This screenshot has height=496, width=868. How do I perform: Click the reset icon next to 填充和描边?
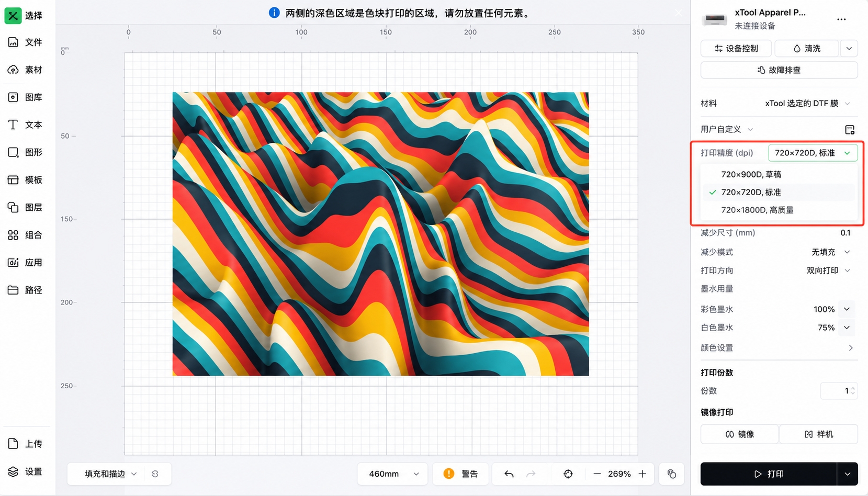pyautogui.click(x=155, y=474)
